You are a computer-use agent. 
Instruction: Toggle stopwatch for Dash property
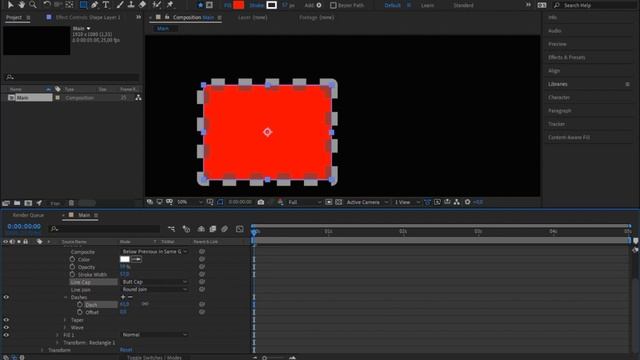point(80,304)
